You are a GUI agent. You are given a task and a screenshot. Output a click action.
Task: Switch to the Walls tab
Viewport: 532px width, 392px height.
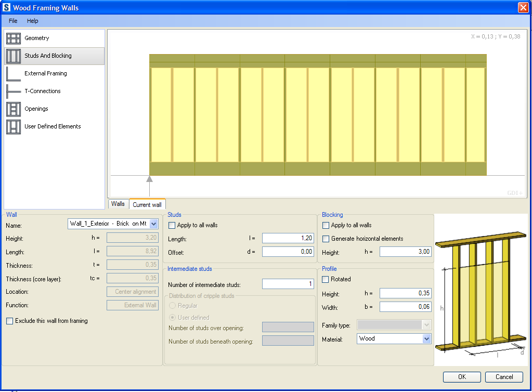click(118, 204)
